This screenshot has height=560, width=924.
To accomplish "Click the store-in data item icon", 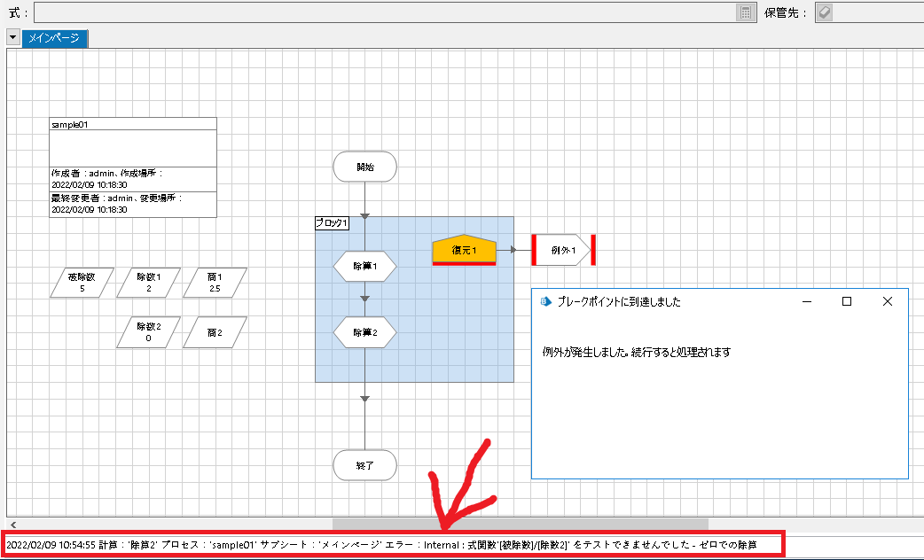I will 825,12.
